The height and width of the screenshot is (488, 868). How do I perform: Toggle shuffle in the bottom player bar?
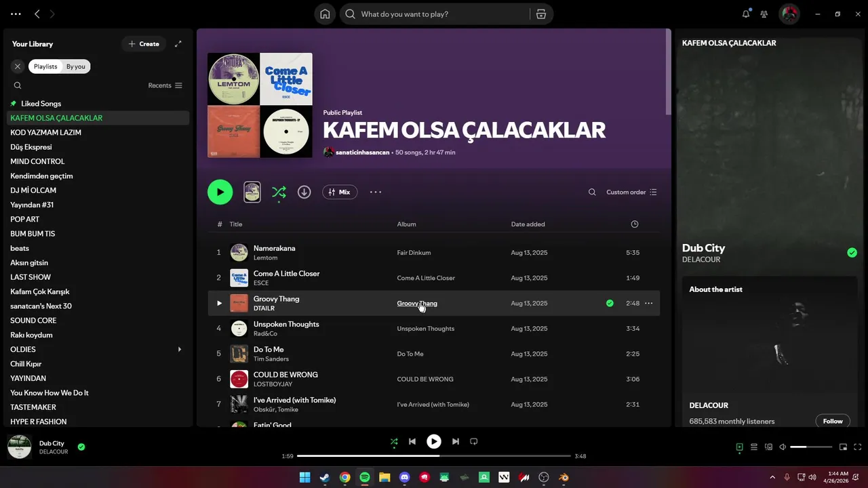click(x=394, y=441)
